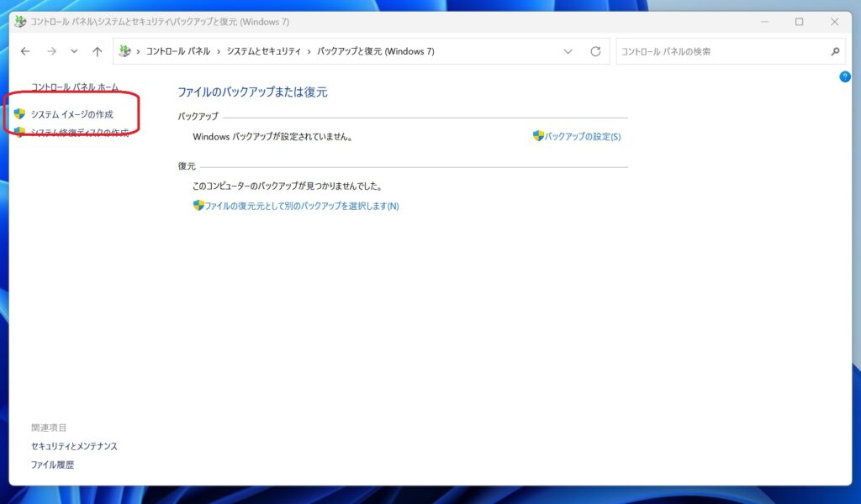Maximize the Control Panel window
This screenshot has width=861, height=504.
[x=800, y=22]
